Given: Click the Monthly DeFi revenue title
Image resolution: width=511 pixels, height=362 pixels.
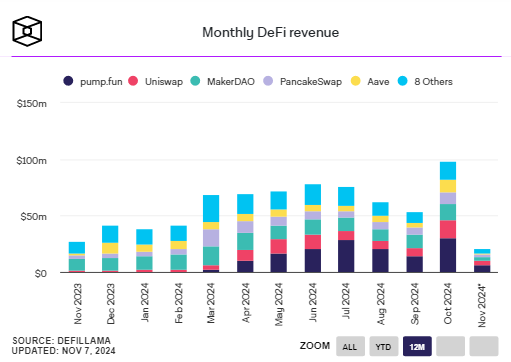Looking at the screenshot, I should [270, 33].
